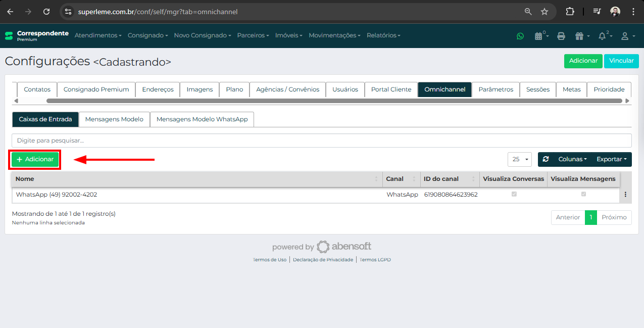Switch to the Parâmetros tab
The height and width of the screenshot is (328, 644).
tap(496, 89)
